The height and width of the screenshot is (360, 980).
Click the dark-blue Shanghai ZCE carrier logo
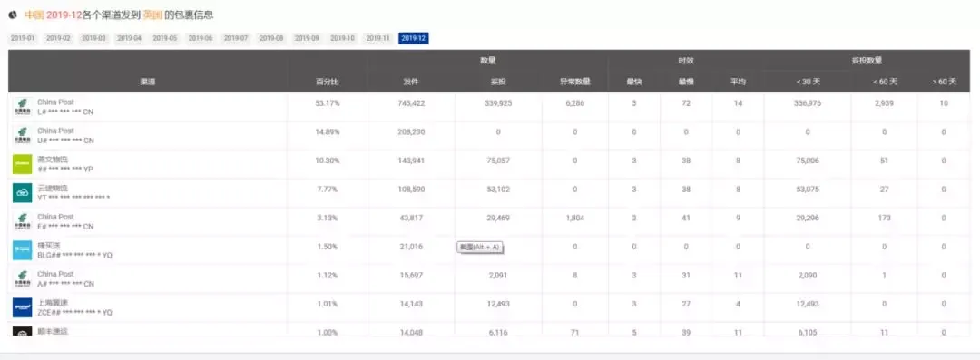[23, 306]
